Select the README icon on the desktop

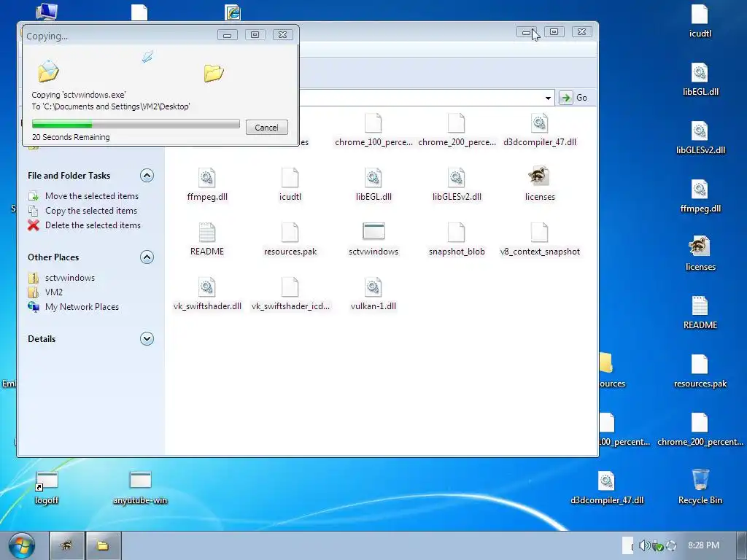pyautogui.click(x=700, y=313)
